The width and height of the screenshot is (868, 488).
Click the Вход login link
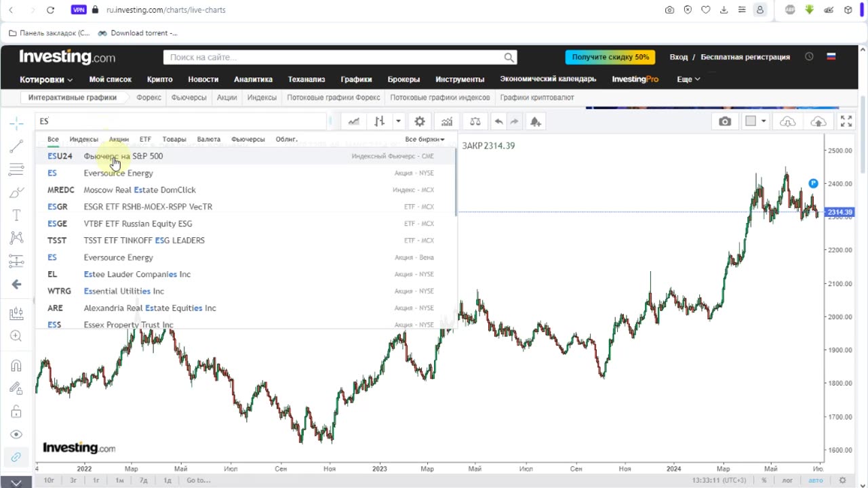click(679, 57)
